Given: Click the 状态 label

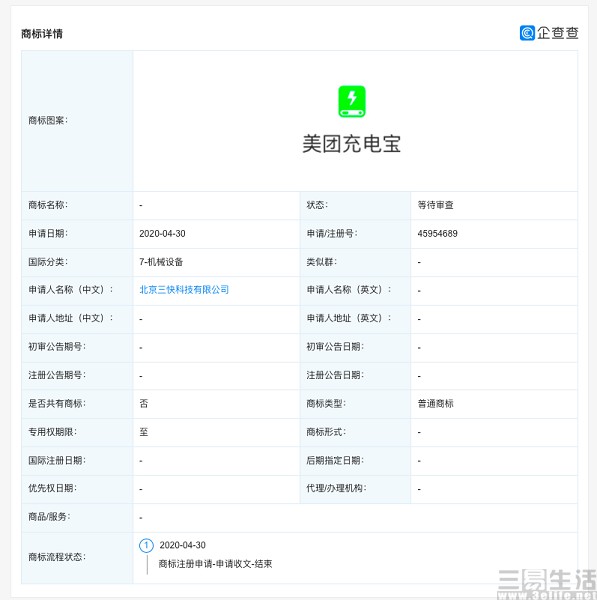Looking at the screenshot, I should tap(317, 205).
